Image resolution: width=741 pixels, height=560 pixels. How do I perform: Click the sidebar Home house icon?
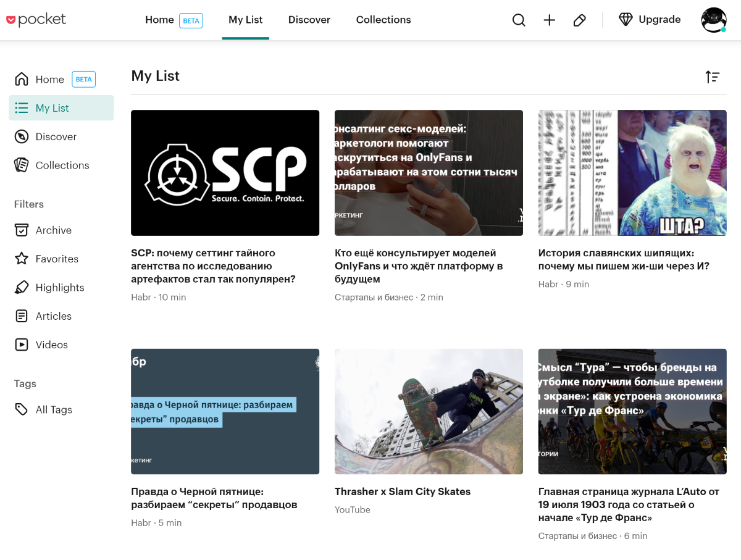click(22, 79)
